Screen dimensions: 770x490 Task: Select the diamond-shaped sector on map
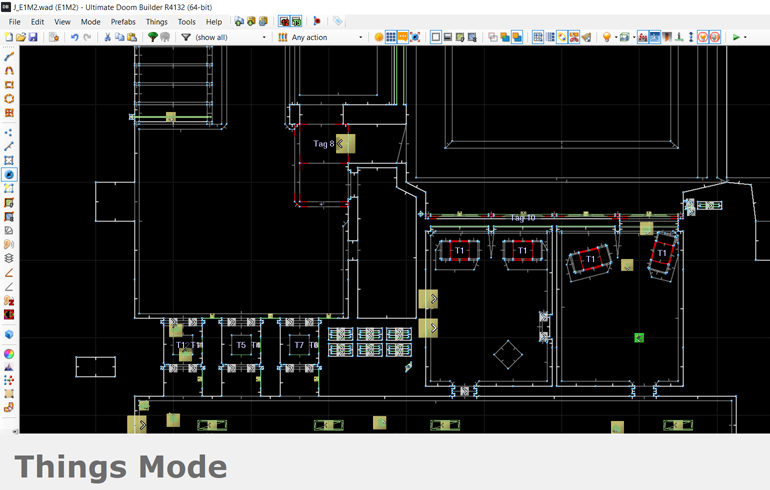[x=508, y=354]
